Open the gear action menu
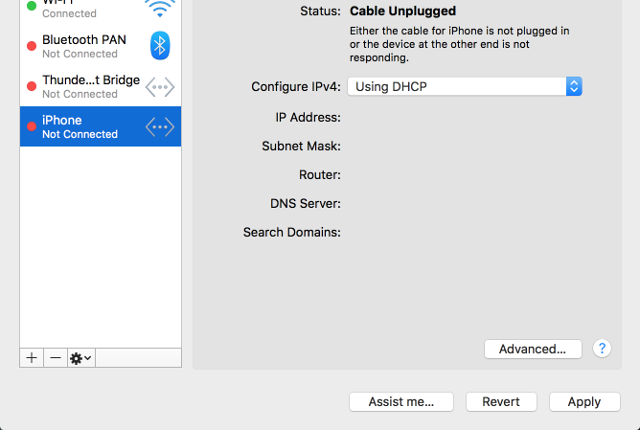The image size is (640, 430). [x=81, y=358]
